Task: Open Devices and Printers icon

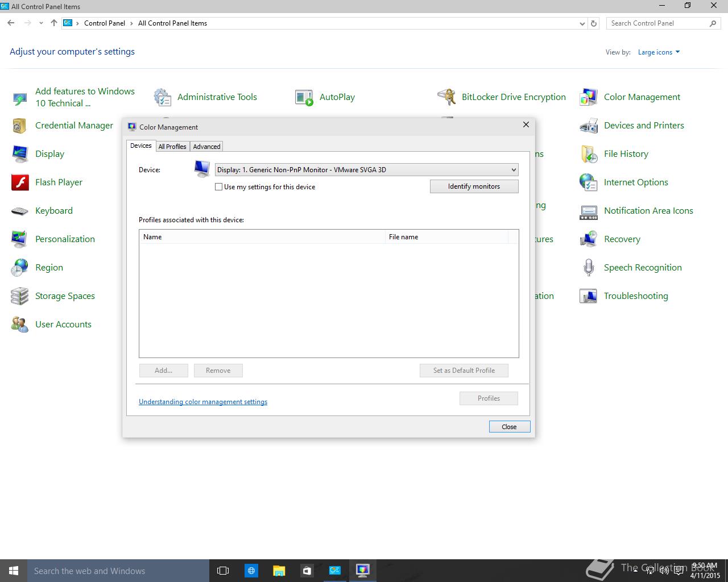Action: click(589, 126)
